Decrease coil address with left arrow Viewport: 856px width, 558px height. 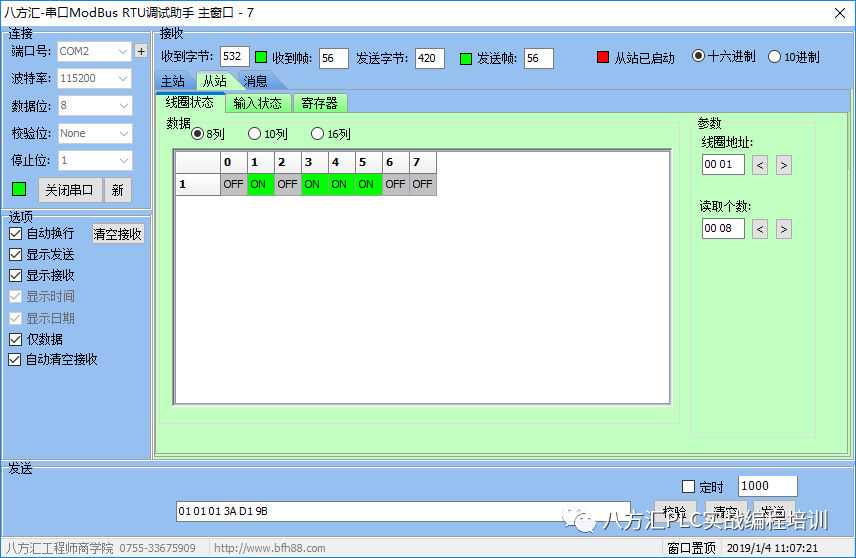pyautogui.click(x=760, y=165)
